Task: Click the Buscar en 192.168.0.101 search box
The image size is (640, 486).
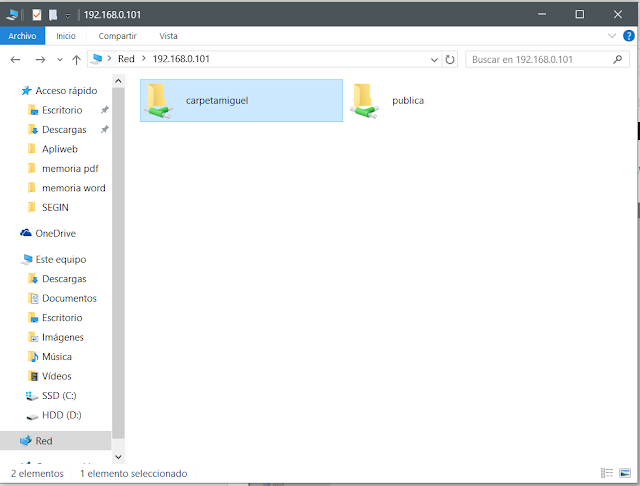Action: pos(547,60)
